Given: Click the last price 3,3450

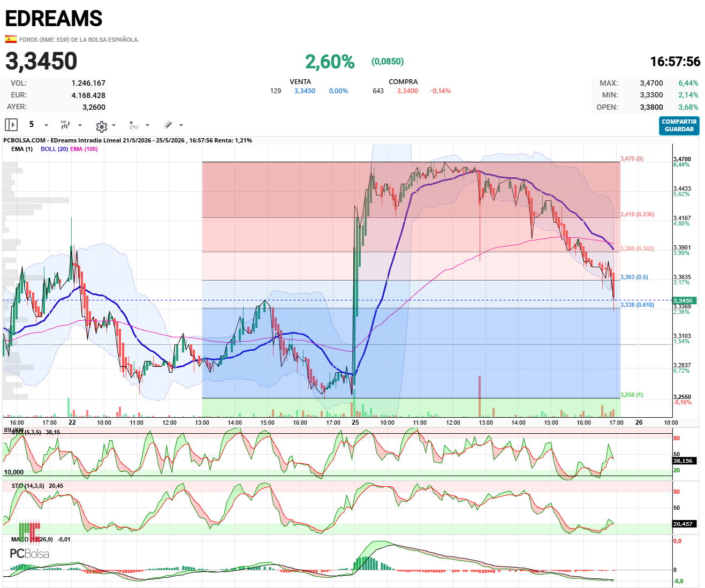Looking at the screenshot, I should [41, 61].
